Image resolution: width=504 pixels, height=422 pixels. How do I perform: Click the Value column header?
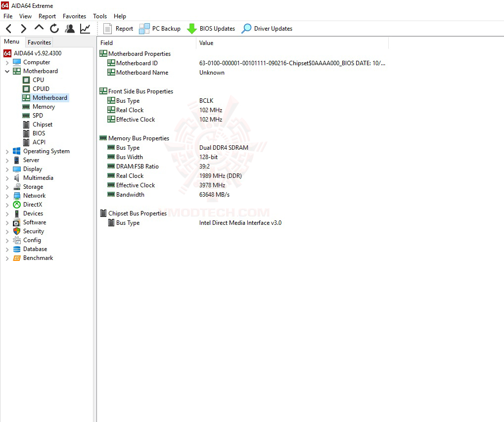click(292, 43)
